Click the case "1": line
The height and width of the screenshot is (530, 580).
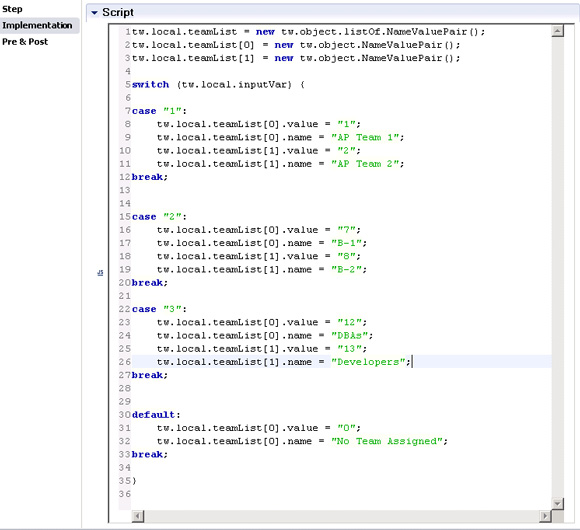click(x=159, y=111)
